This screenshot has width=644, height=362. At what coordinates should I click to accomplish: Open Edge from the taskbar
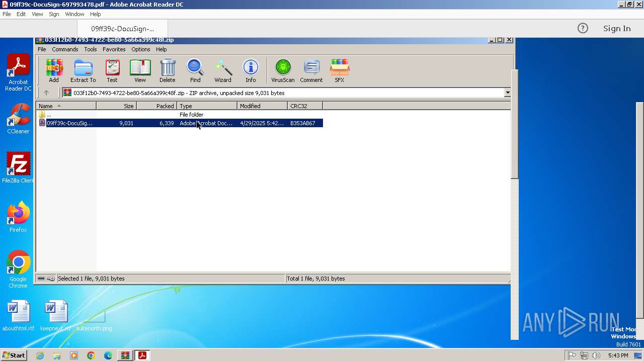tap(108, 355)
